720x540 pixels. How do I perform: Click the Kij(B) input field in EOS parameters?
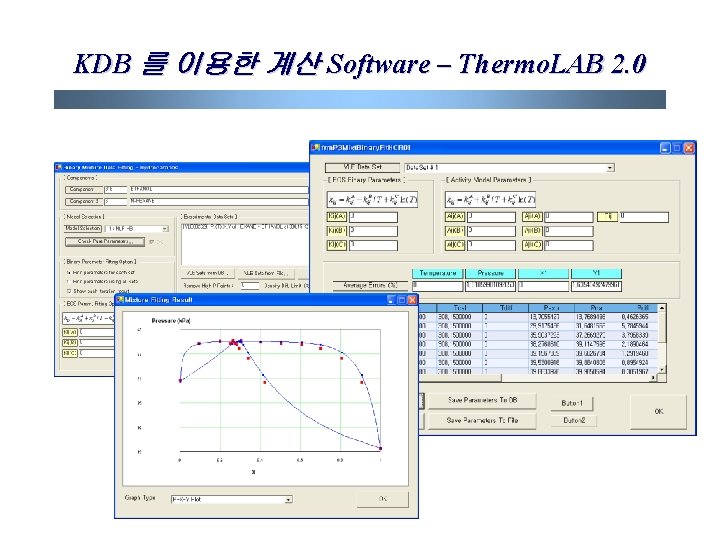point(373,231)
